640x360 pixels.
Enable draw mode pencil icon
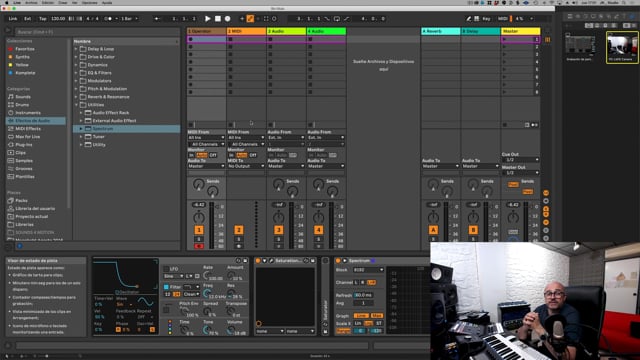point(469,18)
